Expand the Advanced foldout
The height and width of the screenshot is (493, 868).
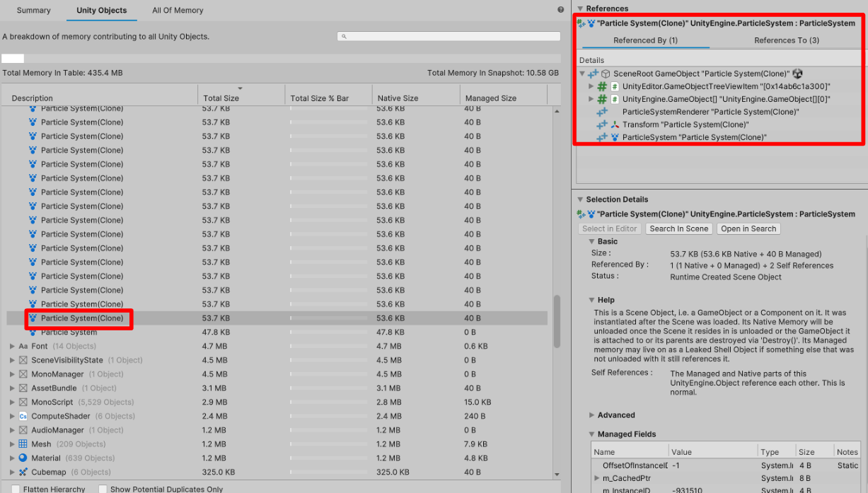click(x=592, y=415)
